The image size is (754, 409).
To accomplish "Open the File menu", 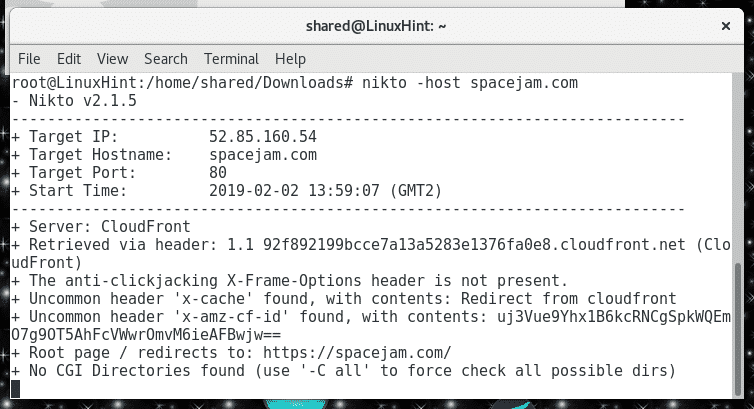I will pyautogui.click(x=29, y=59).
